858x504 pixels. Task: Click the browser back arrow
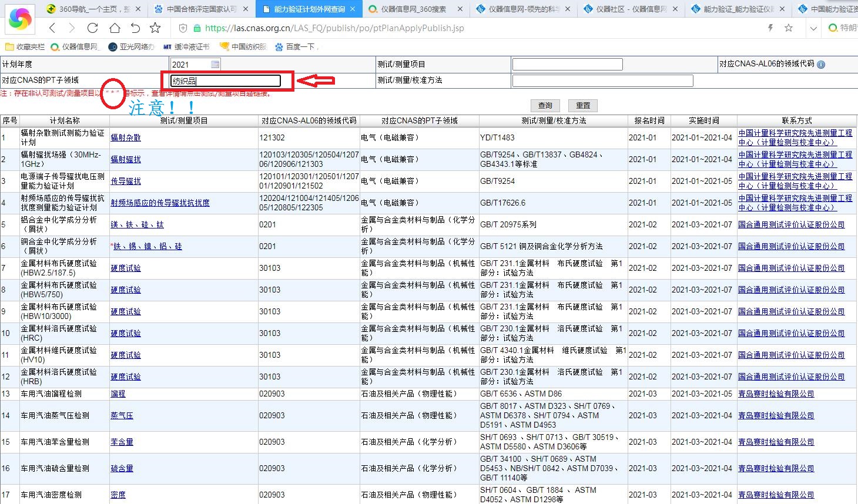[53, 28]
